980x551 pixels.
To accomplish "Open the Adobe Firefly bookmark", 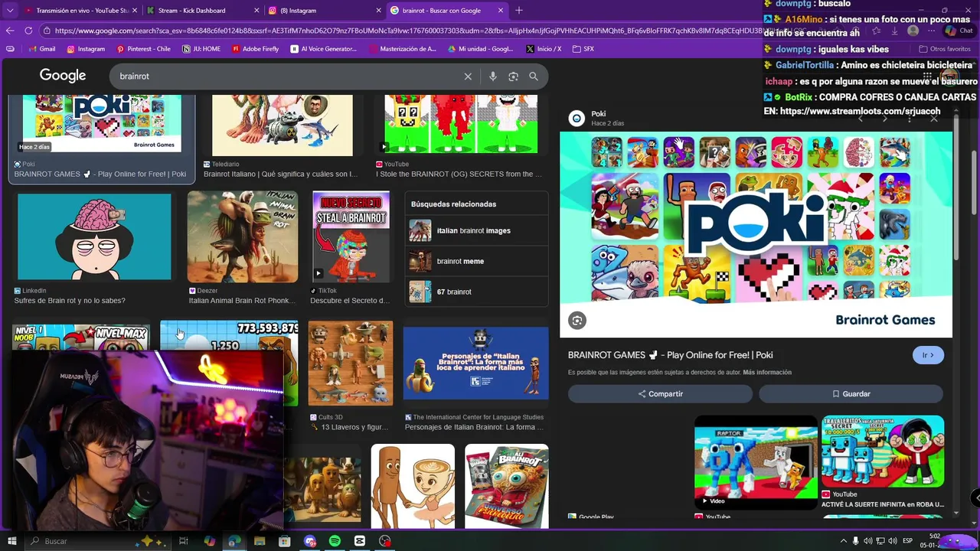I will tap(255, 49).
